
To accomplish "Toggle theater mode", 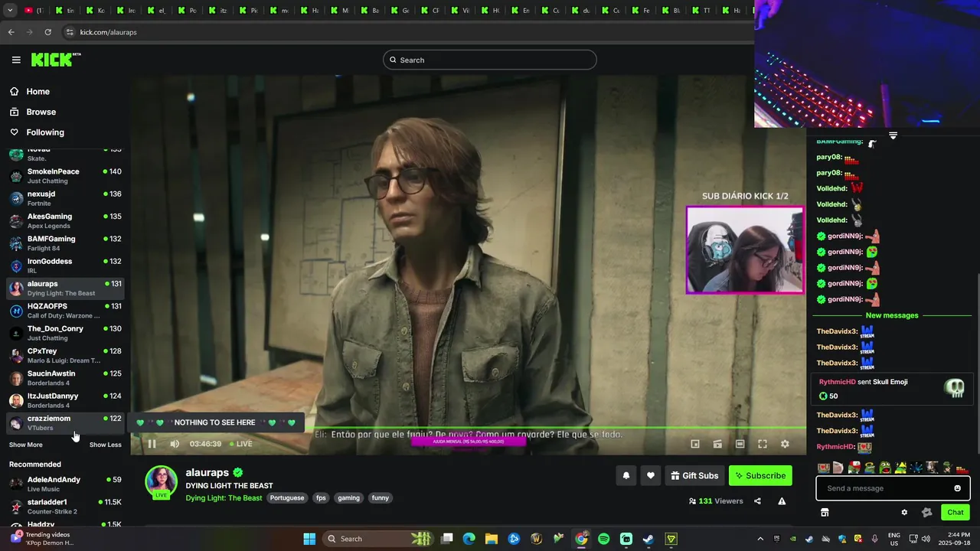I will 740,444.
